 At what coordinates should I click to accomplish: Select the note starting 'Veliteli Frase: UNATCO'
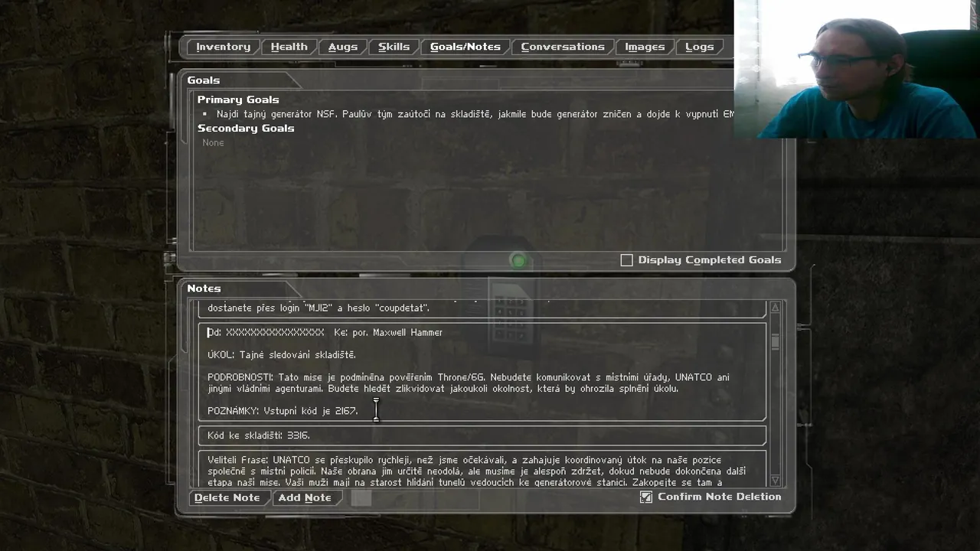coord(482,469)
